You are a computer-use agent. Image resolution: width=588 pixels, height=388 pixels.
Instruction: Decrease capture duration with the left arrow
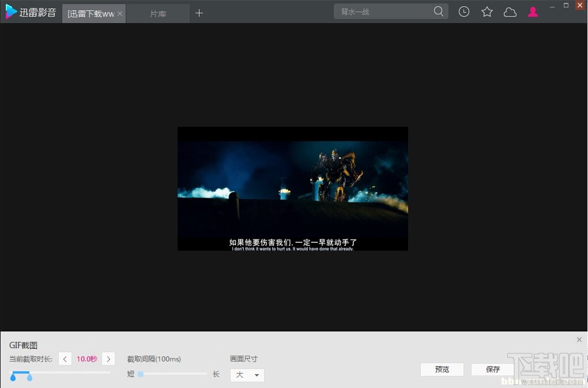(x=65, y=359)
